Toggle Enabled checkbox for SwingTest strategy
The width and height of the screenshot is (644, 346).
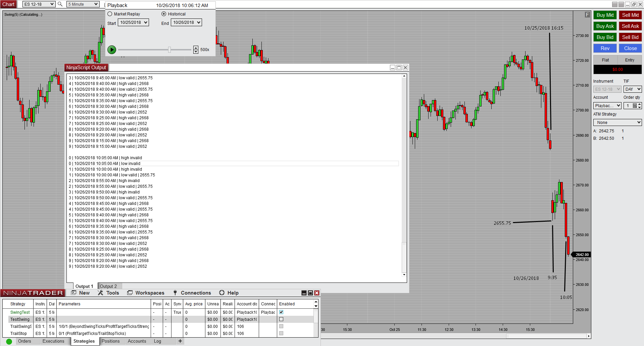pyautogui.click(x=281, y=312)
